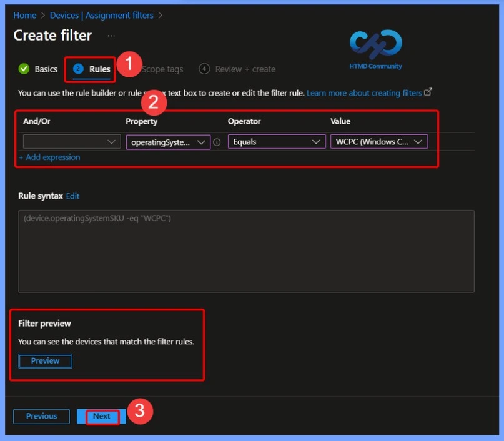The height and width of the screenshot is (441, 504).
Task: Click the external link icon after Learn more
Action: coord(428,92)
